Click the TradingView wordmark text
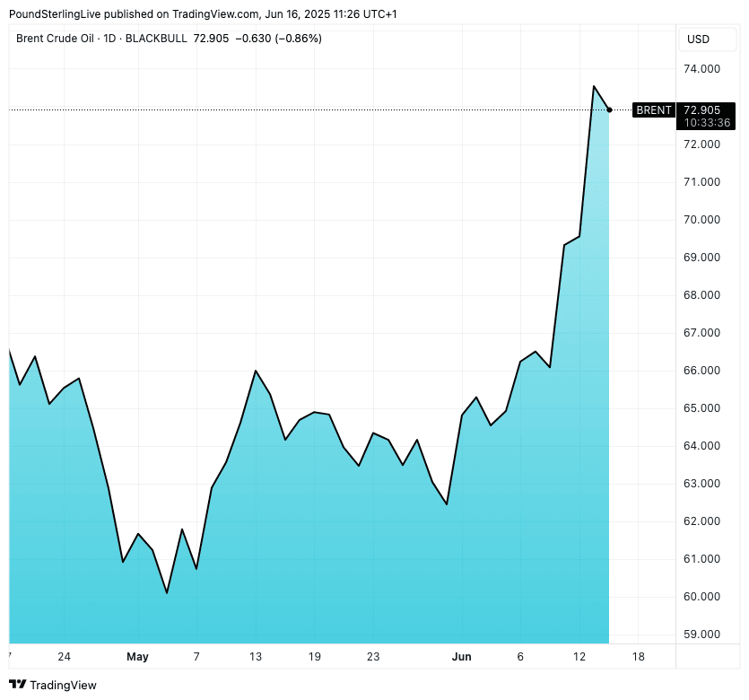Viewport: 749px width, 700px height. [63, 685]
